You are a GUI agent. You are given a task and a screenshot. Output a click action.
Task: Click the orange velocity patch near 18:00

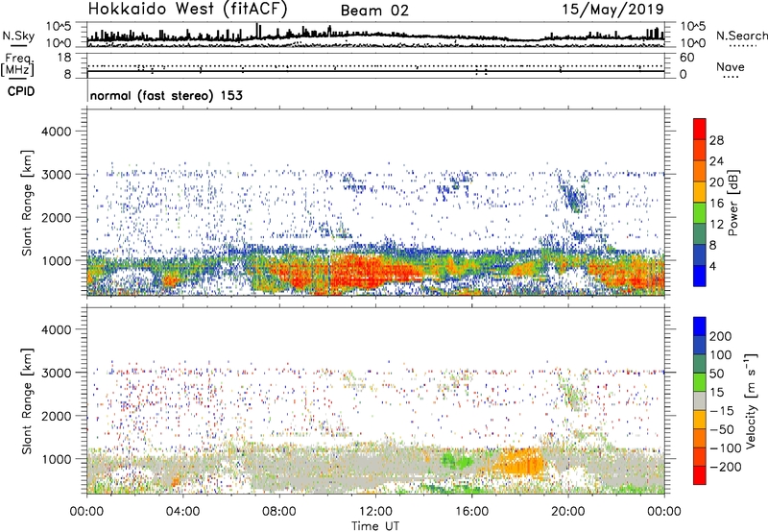pyautogui.click(x=519, y=463)
